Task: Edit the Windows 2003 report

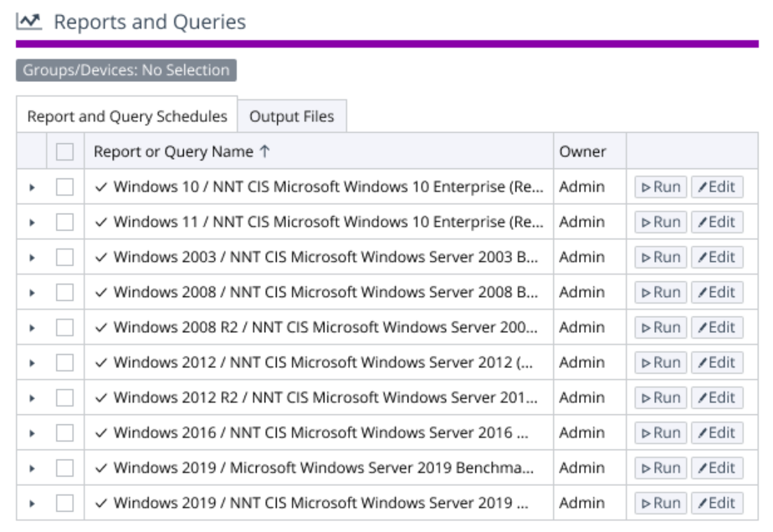Action: coord(717,258)
